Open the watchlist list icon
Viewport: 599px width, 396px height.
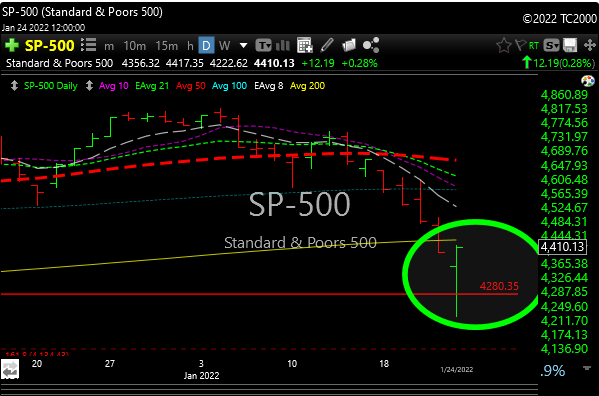(x=89, y=45)
